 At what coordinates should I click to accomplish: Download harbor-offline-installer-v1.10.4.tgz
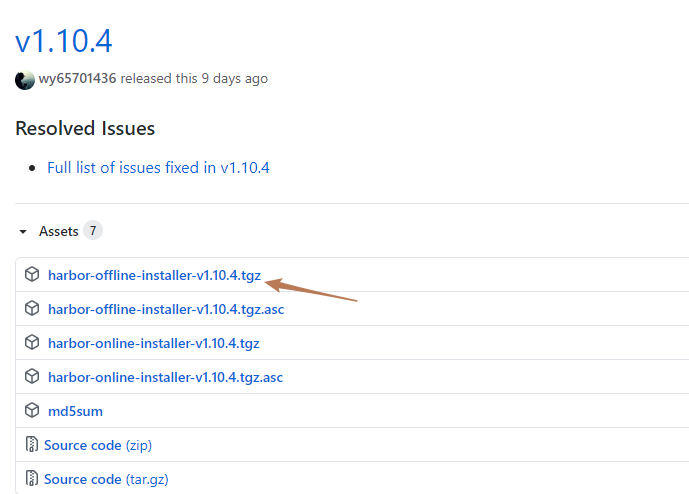pyautogui.click(x=154, y=275)
